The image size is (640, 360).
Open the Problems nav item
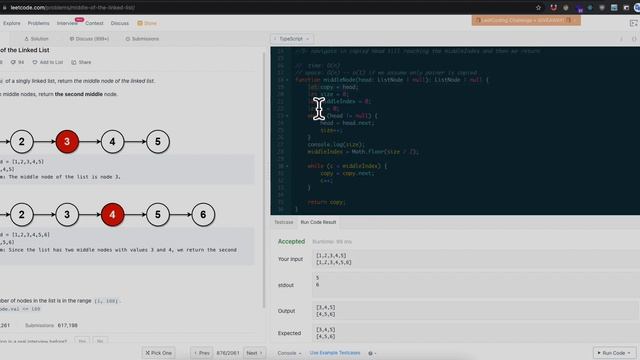tap(38, 23)
